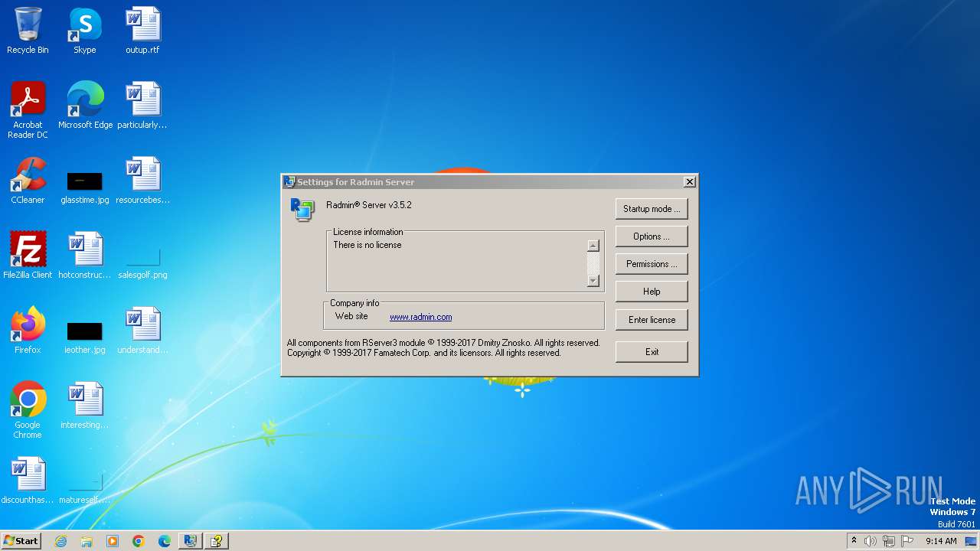Screen dimensions: 980x551
Task: Launch Microsoft Edge desktop shortcut
Action: pos(85,106)
